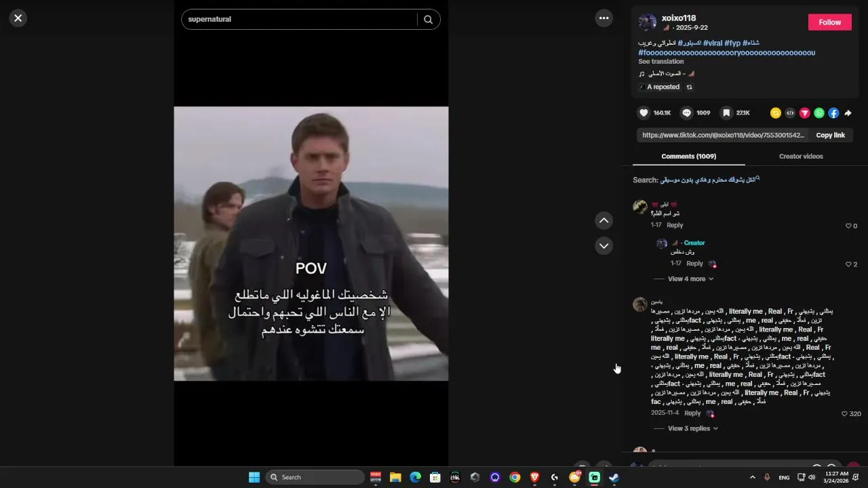Viewport: 868px width, 488px height.
Task: Open avatar of the 2025-11-4 commenter
Action: tap(639, 304)
